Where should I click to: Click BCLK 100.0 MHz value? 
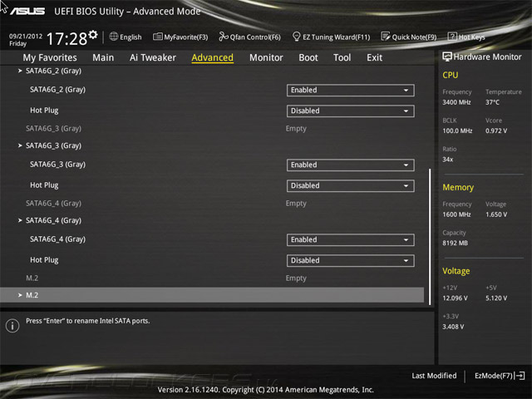pyautogui.click(x=457, y=131)
